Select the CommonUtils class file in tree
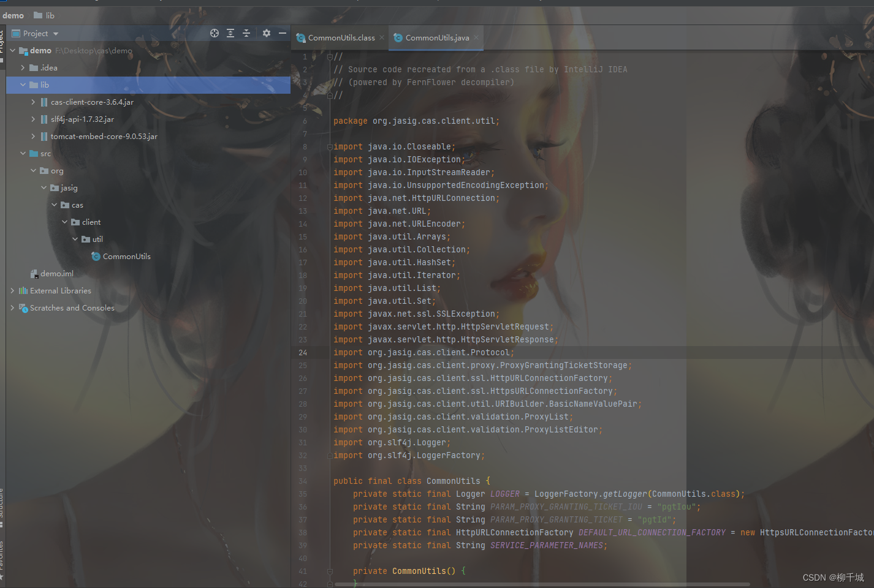This screenshot has height=588, width=874. tap(127, 257)
